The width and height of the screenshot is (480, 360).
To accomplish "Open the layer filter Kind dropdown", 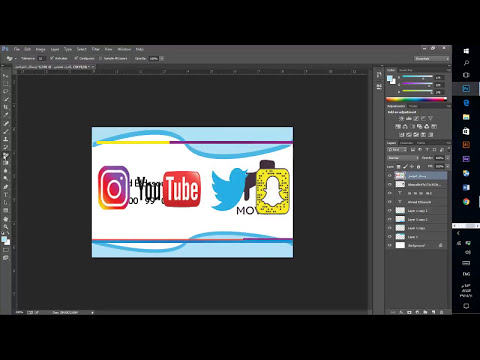I will tap(397, 150).
